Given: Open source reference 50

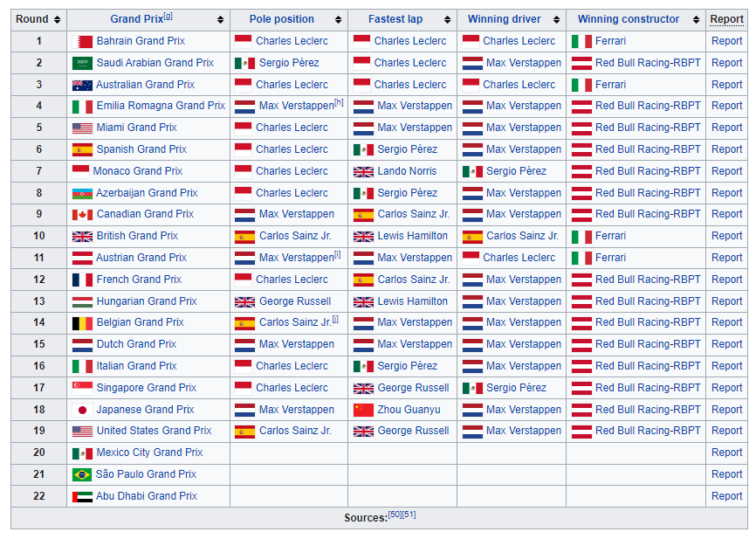Looking at the screenshot, I should (395, 515).
